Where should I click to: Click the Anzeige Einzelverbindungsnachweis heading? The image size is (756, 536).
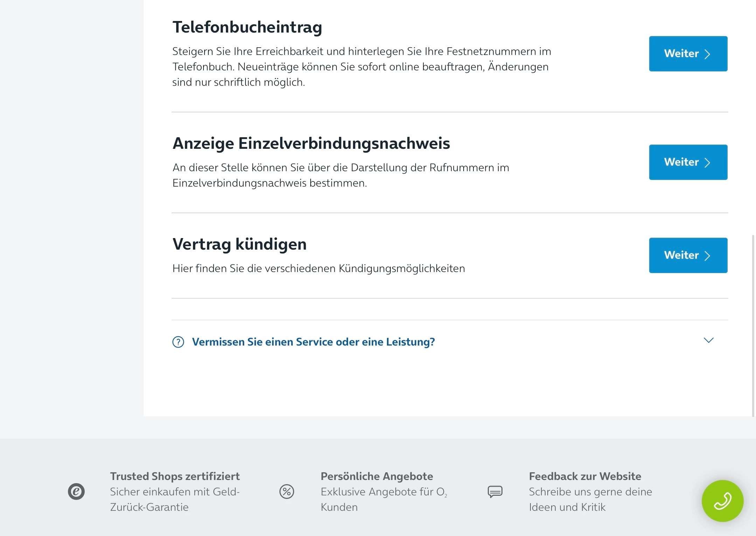click(x=311, y=143)
